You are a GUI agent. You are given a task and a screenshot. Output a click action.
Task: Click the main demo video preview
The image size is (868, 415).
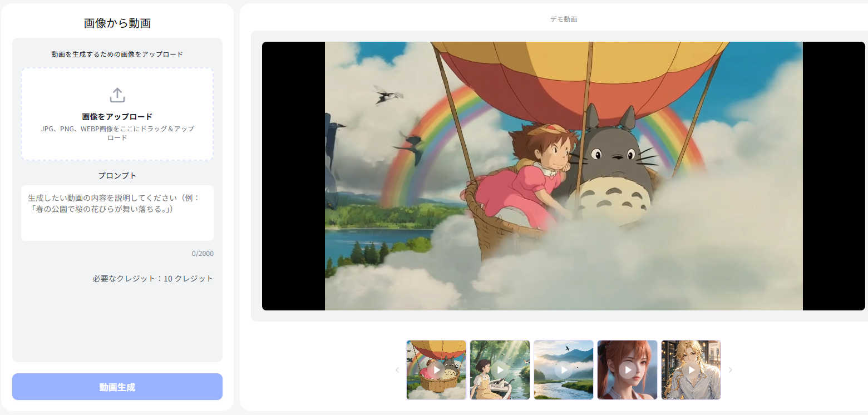click(x=563, y=176)
